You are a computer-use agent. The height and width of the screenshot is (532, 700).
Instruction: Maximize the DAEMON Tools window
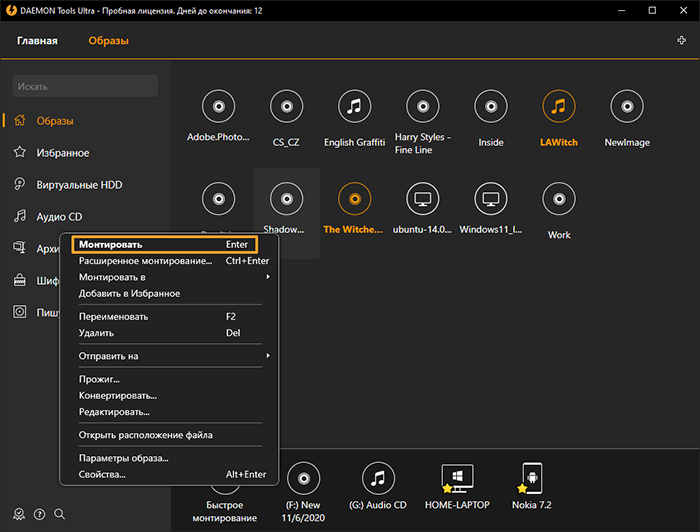pyautogui.click(x=652, y=10)
